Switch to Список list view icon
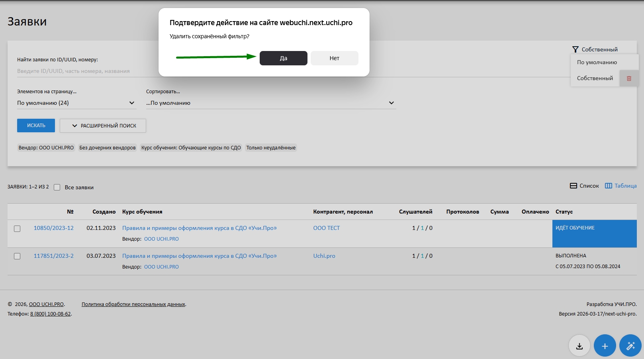644x359 pixels. coord(574,186)
